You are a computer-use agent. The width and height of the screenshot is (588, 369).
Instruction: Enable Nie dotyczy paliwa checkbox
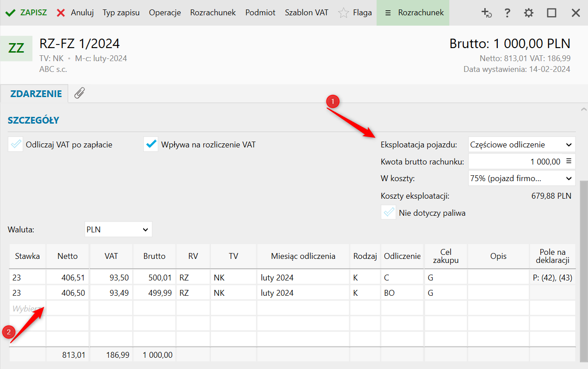click(x=388, y=213)
